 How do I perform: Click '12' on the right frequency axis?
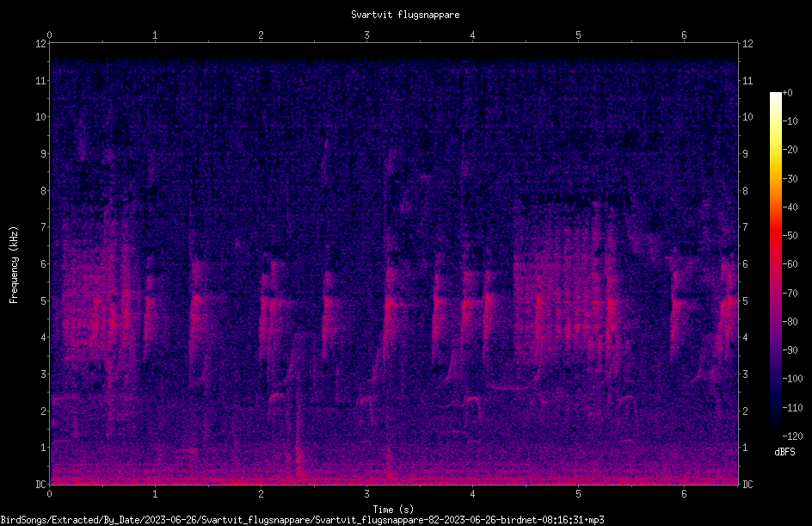[747, 44]
